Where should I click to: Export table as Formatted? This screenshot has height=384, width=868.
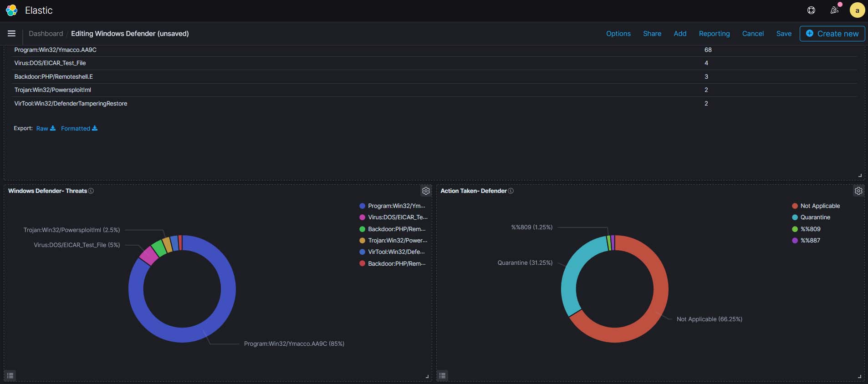pos(79,128)
